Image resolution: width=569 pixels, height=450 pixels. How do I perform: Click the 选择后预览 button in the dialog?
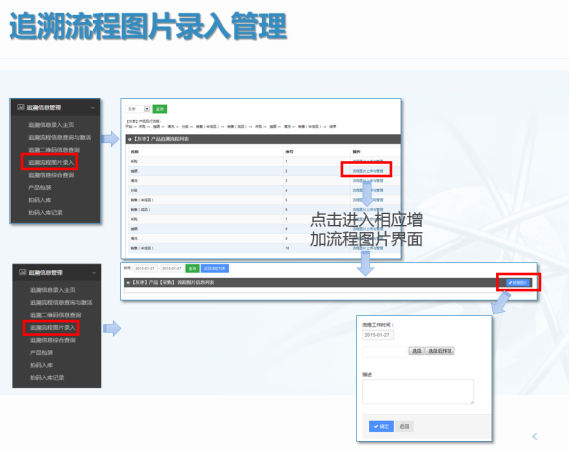(x=439, y=351)
